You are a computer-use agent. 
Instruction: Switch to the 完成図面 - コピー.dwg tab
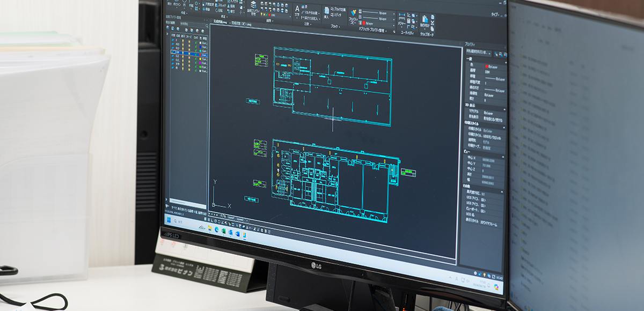242,24
